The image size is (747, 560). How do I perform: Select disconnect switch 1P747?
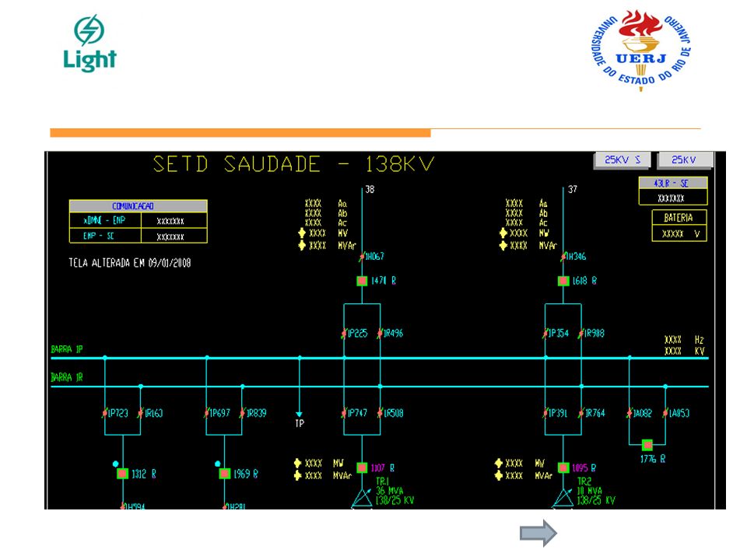point(344,413)
